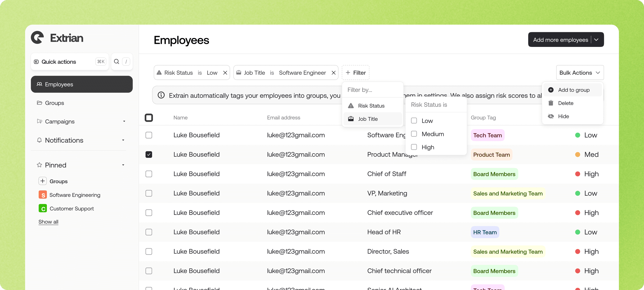Click the search magnifier icon in sidebar
644x290 pixels.
click(x=116, y=62)
